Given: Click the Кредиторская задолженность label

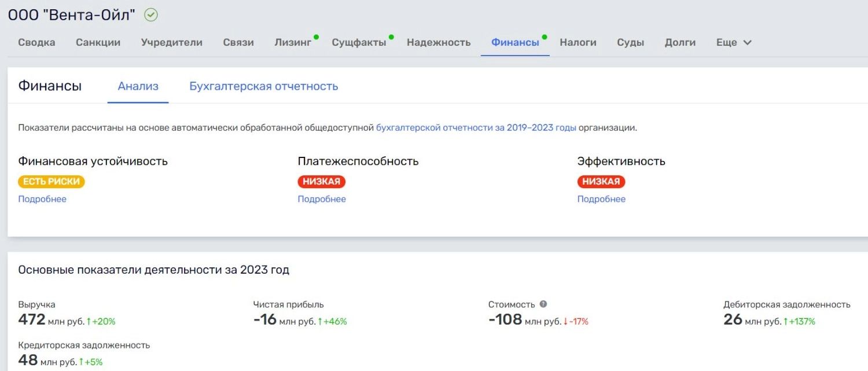Looking at the screenshot, I should pos(84,345).
